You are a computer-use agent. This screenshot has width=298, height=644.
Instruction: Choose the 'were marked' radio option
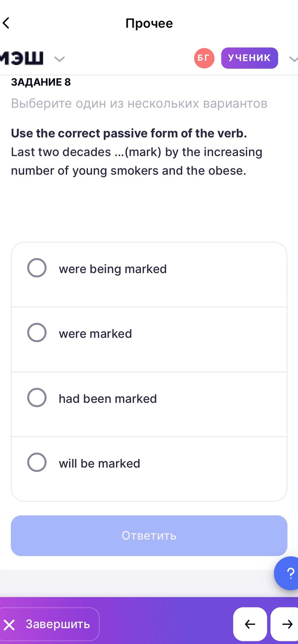[x=37, y=332]
